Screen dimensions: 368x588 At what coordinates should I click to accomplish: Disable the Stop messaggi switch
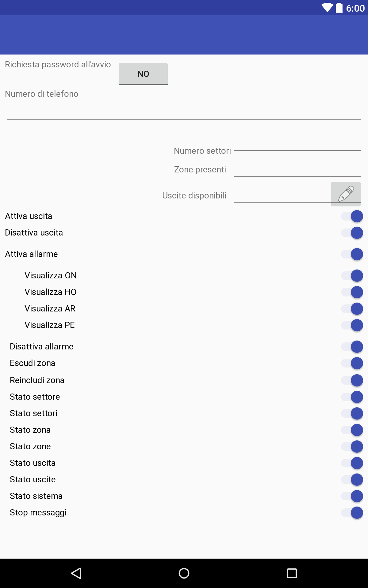tap(352, 513)
